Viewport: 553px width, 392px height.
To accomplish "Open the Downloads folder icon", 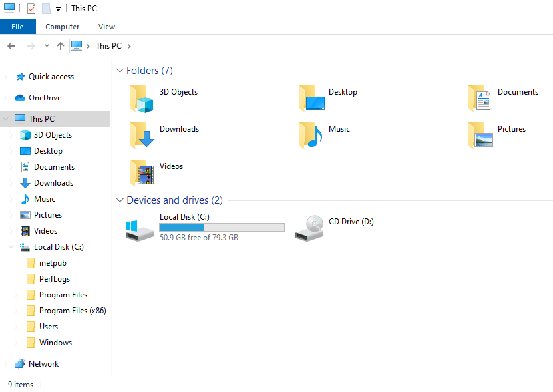I will (x=141, y=135).
